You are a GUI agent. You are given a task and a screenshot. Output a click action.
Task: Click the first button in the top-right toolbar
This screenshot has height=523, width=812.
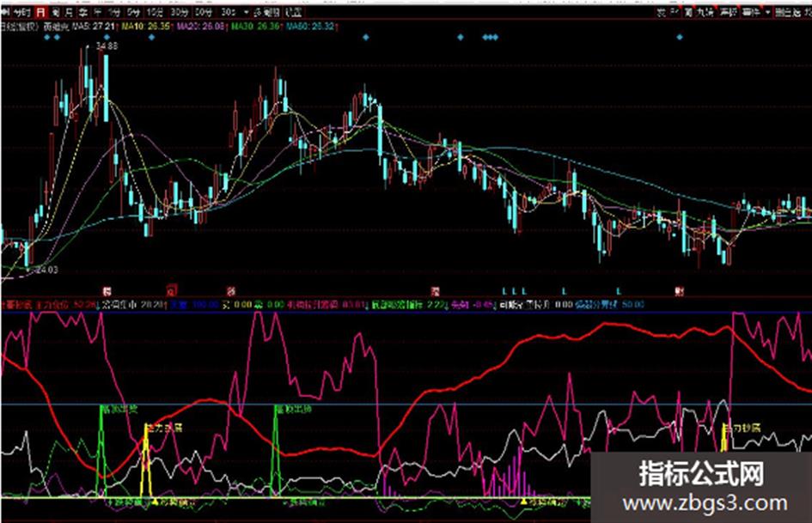(x=662, y=12)
